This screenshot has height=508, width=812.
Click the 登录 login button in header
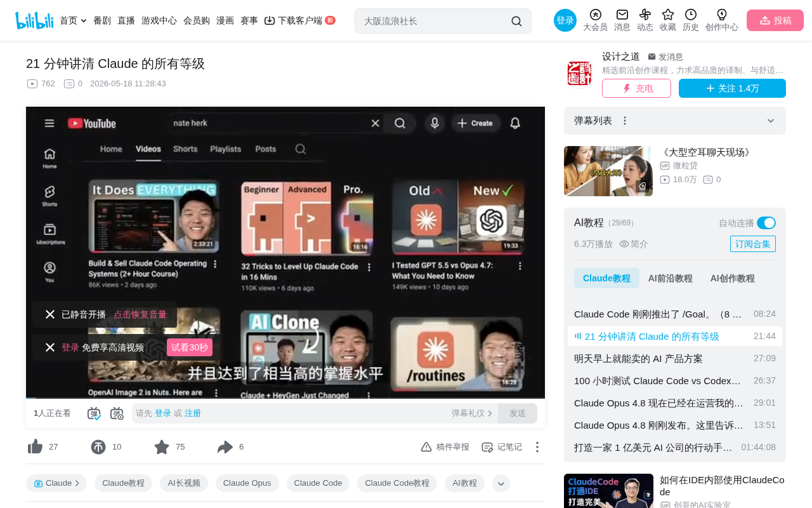click(x=565, y=20)
